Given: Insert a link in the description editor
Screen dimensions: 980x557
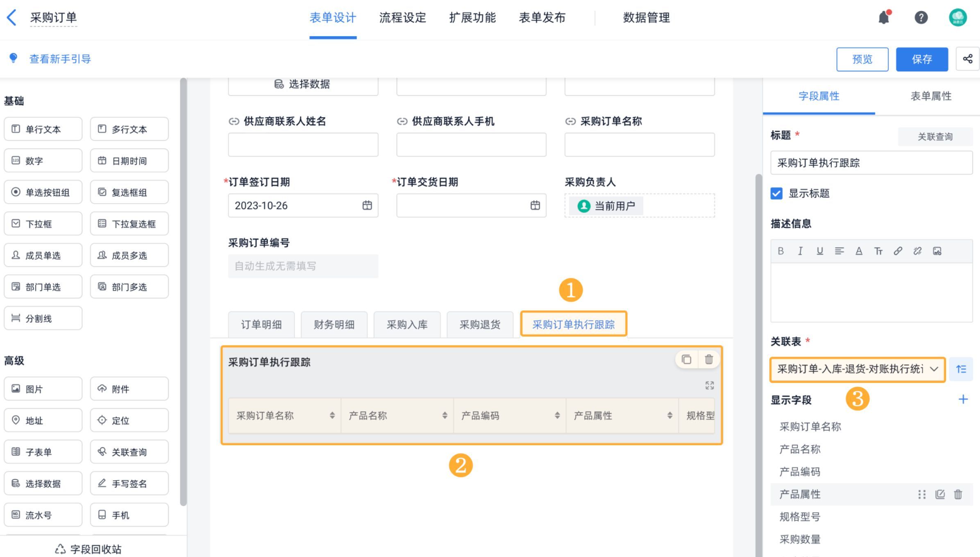Looking at the screenshot, I should [x=898, y=251].
